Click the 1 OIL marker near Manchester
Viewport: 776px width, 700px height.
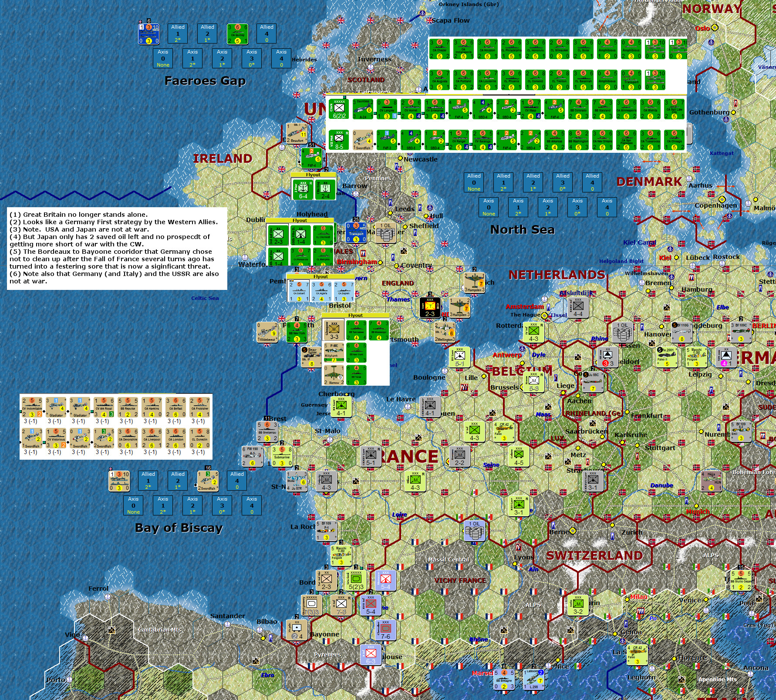pyautogui.click(x=386, y=233)
